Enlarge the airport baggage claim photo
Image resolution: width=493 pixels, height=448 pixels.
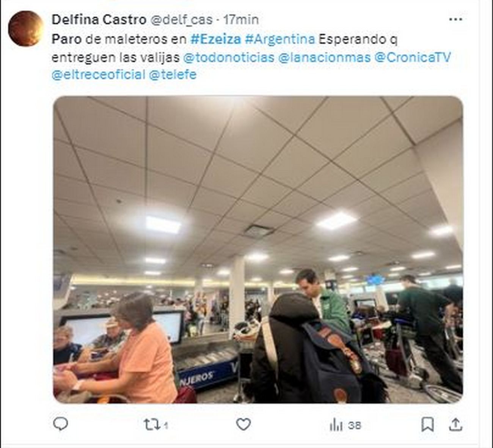tap(258, 250)
